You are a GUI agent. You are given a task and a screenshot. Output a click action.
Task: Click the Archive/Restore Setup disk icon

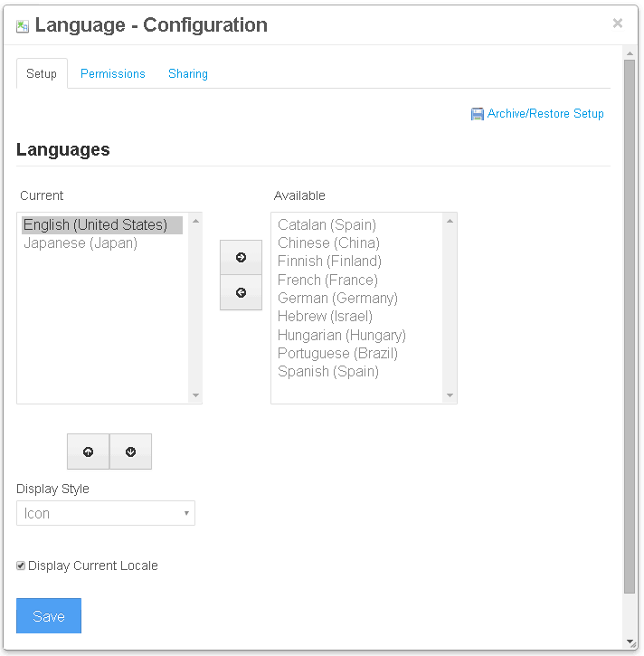pyautogui.click(x=478, y=114)
